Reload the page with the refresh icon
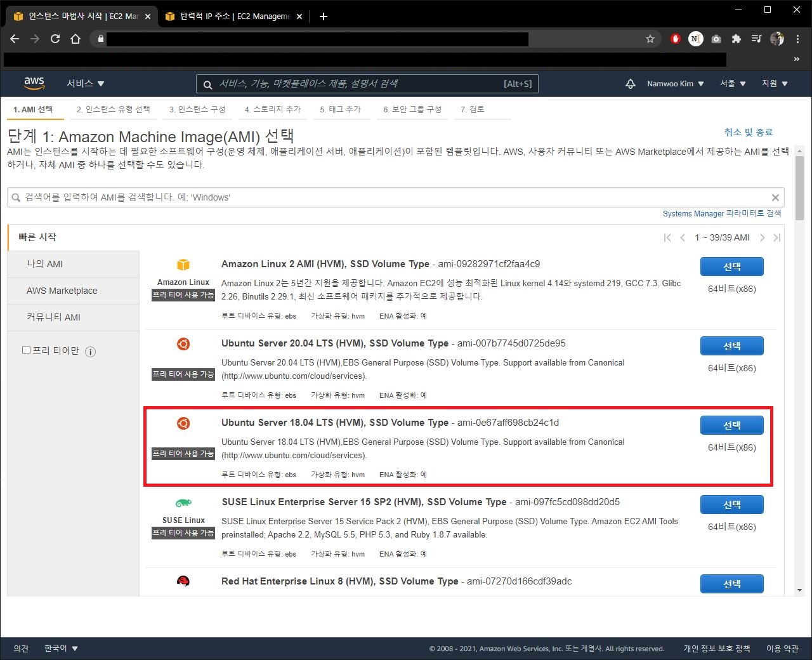This screenshot has height=660, width=812. click(x=55, y=39)
